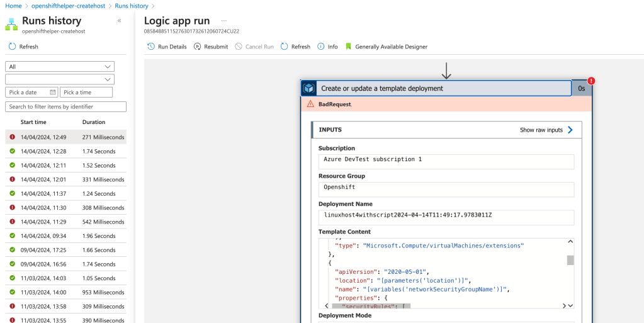Screen dimensions: 644x323
Task: Click the Template Content scroll right arrow
Action: click(x=564, y=306)
